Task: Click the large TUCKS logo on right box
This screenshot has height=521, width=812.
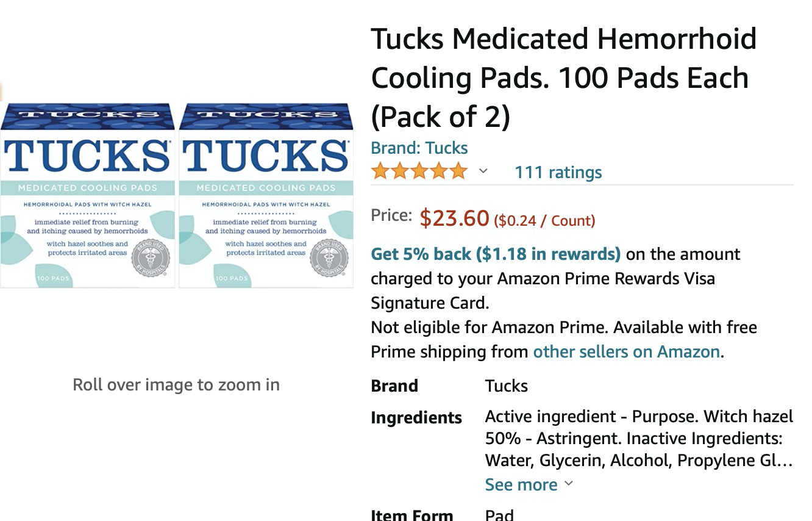Action: pyautogui.click(x=265, y=156)
